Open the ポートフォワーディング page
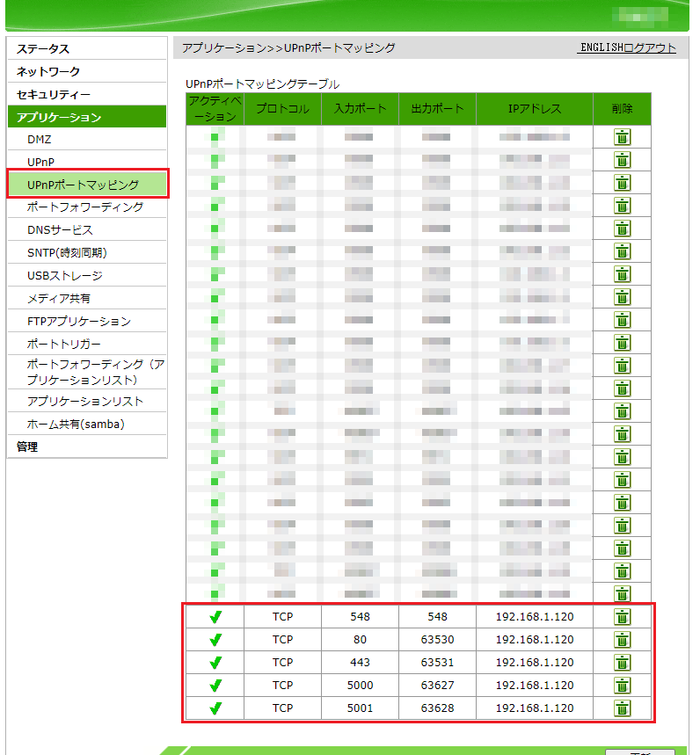The image size is (700, 755). [87, 207]
